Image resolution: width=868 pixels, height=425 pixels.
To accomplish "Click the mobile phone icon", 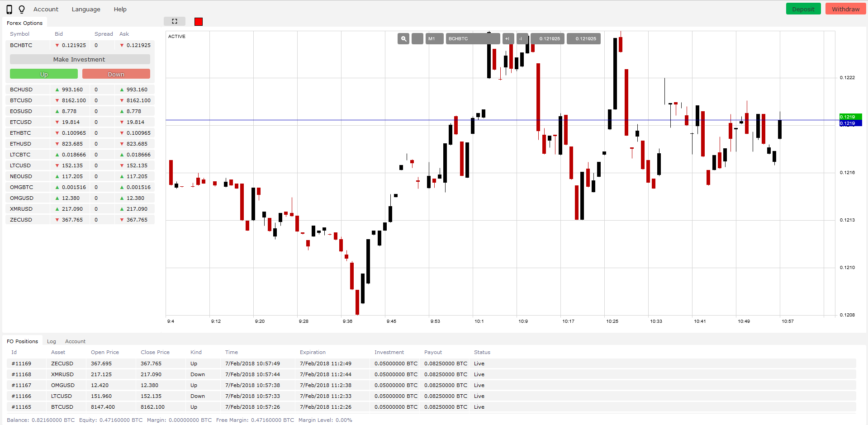I will click(9, 9).
